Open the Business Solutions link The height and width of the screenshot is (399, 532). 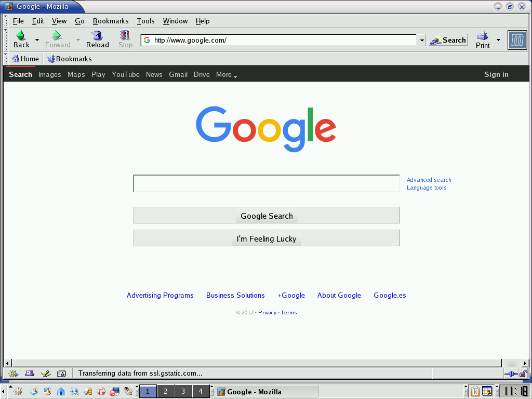(235, 295)
